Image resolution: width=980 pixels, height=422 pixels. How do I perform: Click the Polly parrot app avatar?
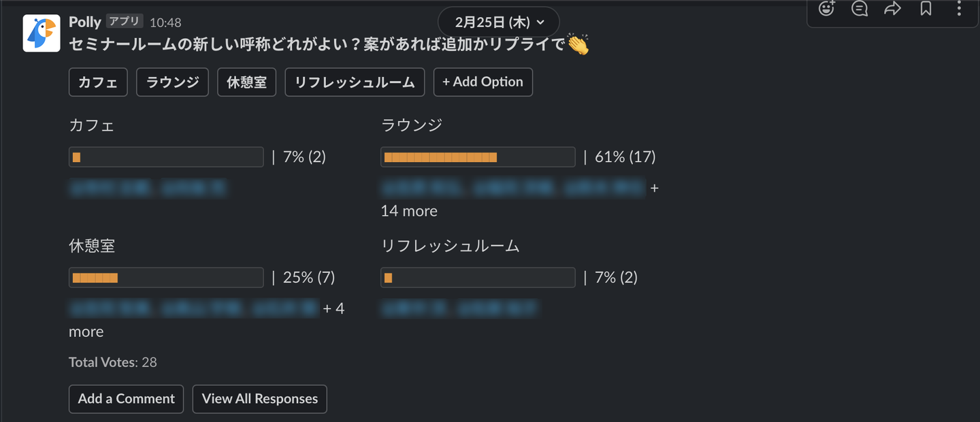pos(42,33)
